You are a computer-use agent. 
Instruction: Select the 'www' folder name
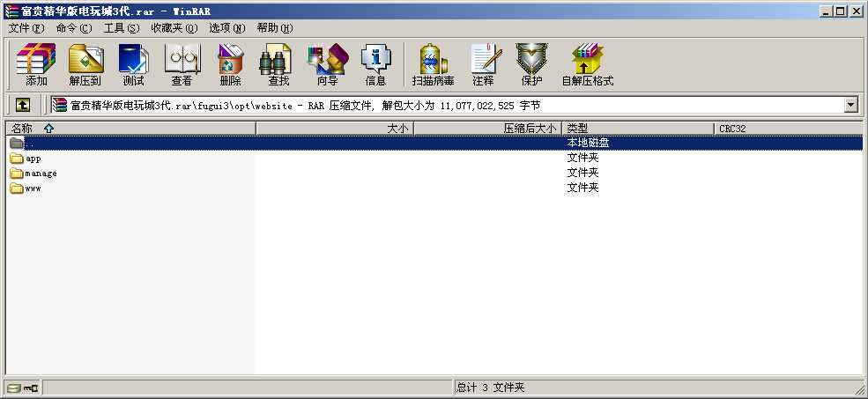33,188
